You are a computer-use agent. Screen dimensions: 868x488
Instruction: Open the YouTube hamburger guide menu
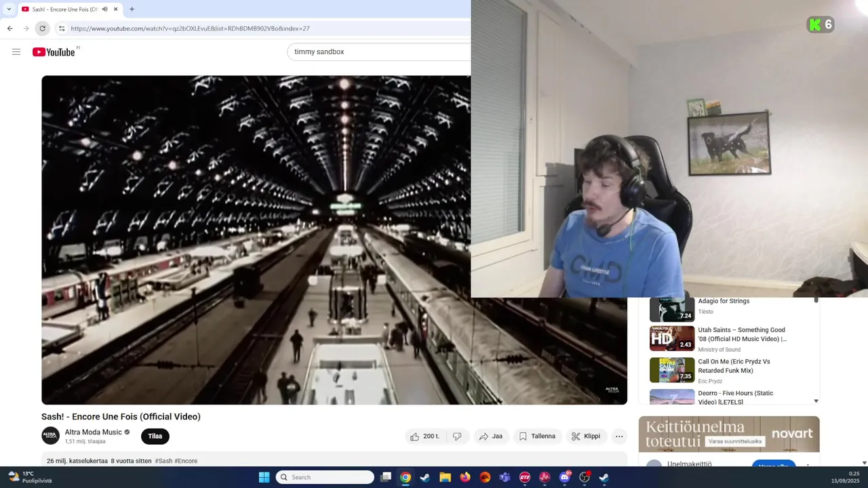click(x=16, y=52)
